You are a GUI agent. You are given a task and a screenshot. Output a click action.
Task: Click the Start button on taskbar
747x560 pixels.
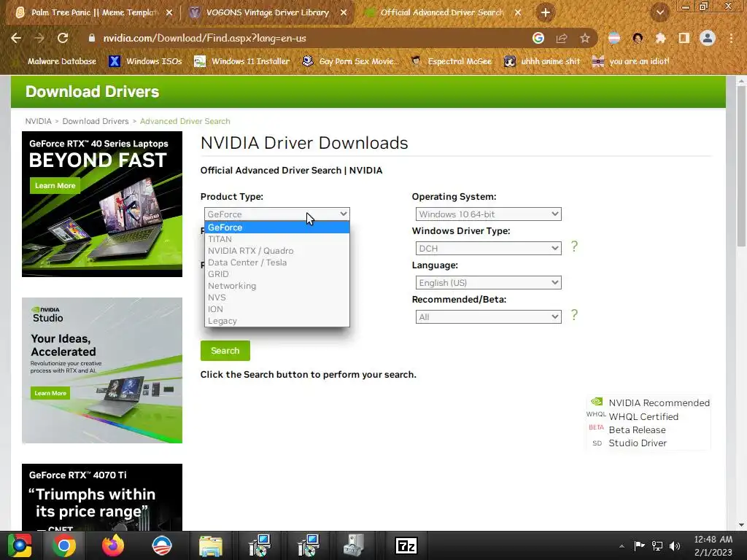tap(20, 545)
